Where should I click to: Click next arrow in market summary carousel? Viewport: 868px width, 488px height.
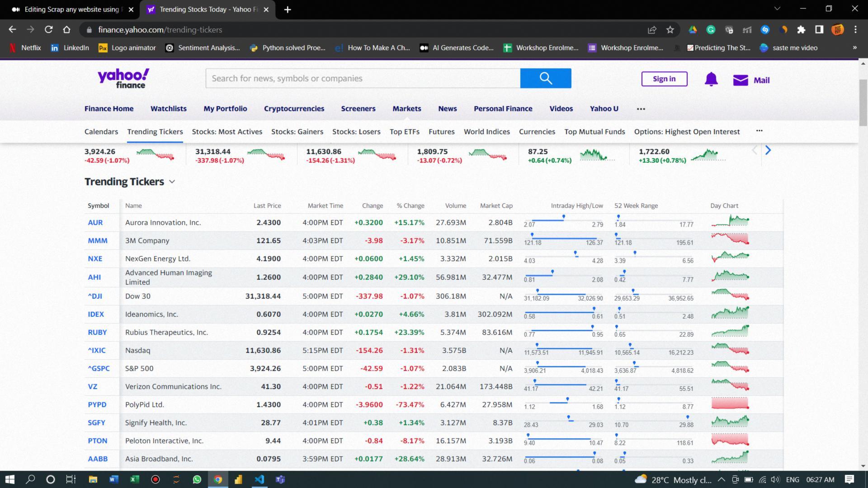click(768, 150)
